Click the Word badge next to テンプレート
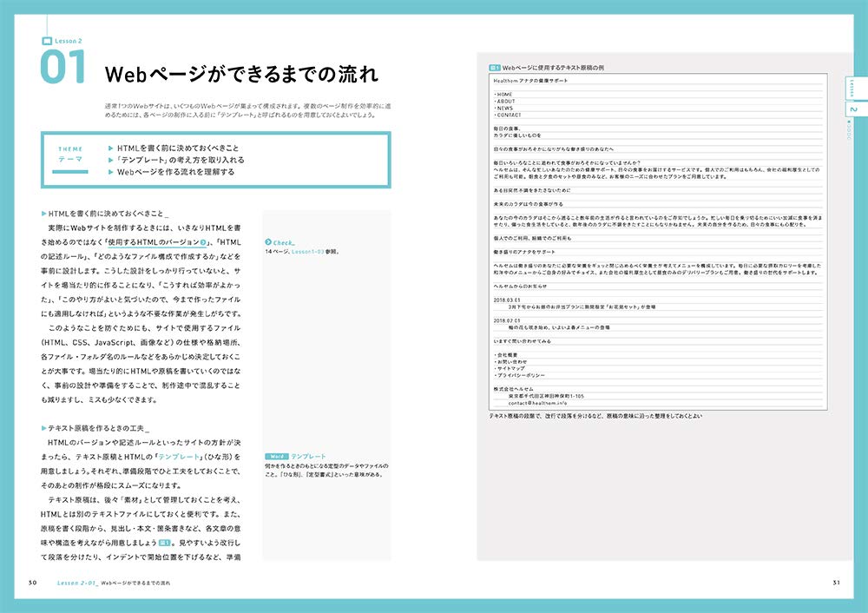Screen dimensions: 868x613 coord(277,457)
